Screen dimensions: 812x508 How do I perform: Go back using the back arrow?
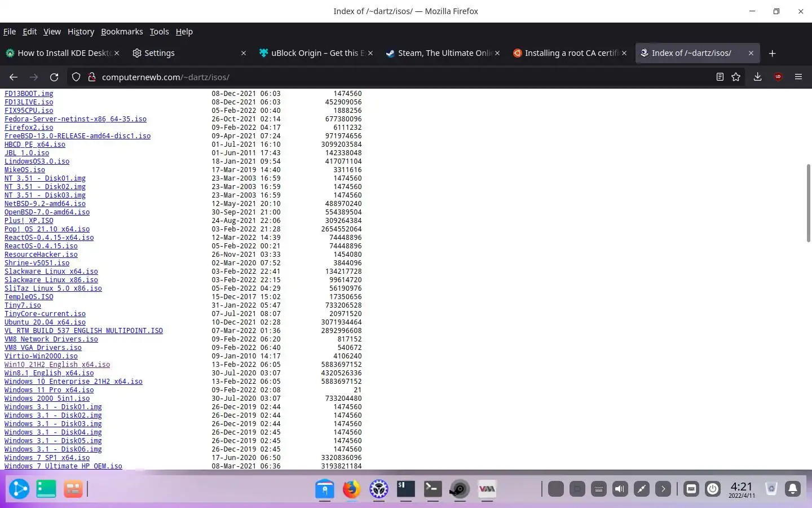[14, 77]
